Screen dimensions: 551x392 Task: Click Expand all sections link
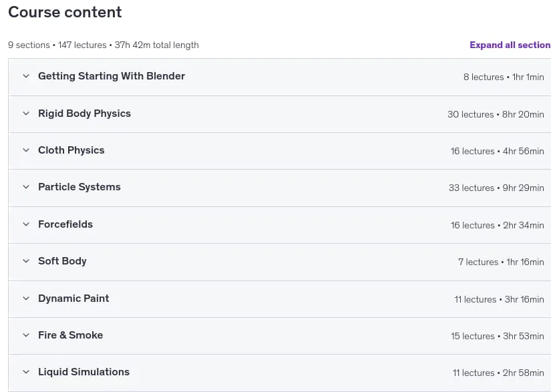click(x=510, y=45)
